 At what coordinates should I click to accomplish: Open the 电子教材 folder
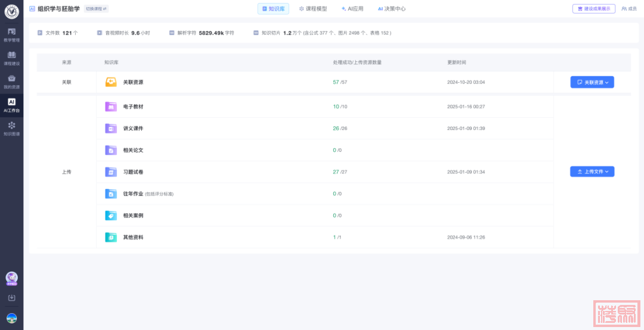click(132, 107)
